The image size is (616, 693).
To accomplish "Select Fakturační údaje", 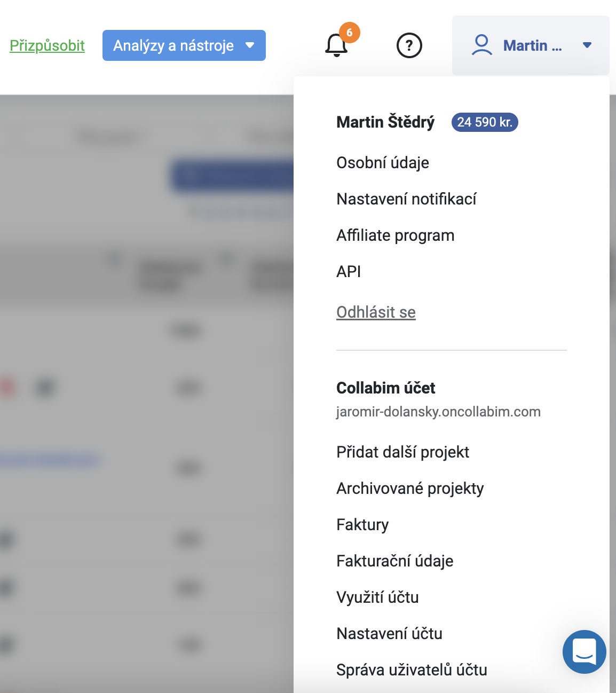I will (x=395, y=561).
